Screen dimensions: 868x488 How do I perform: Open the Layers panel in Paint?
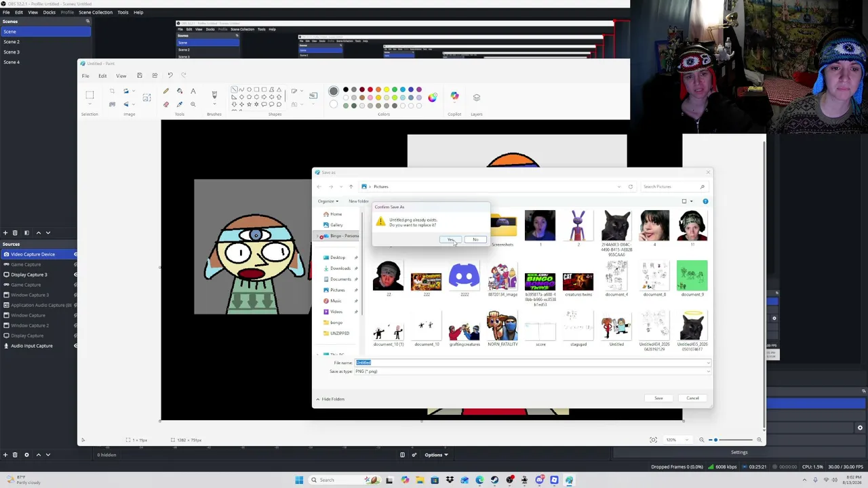pos(477,97)
